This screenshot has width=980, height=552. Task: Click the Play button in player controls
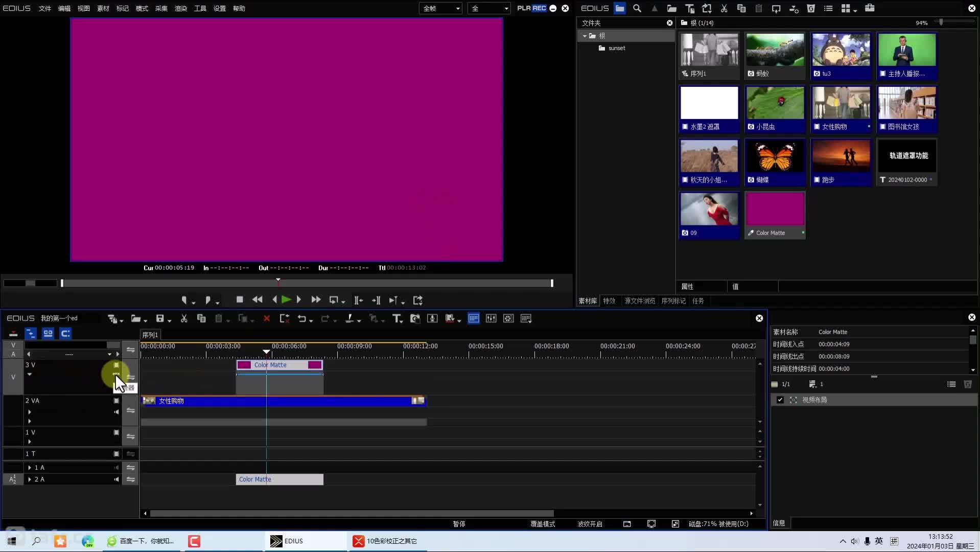tap(286, 300)
